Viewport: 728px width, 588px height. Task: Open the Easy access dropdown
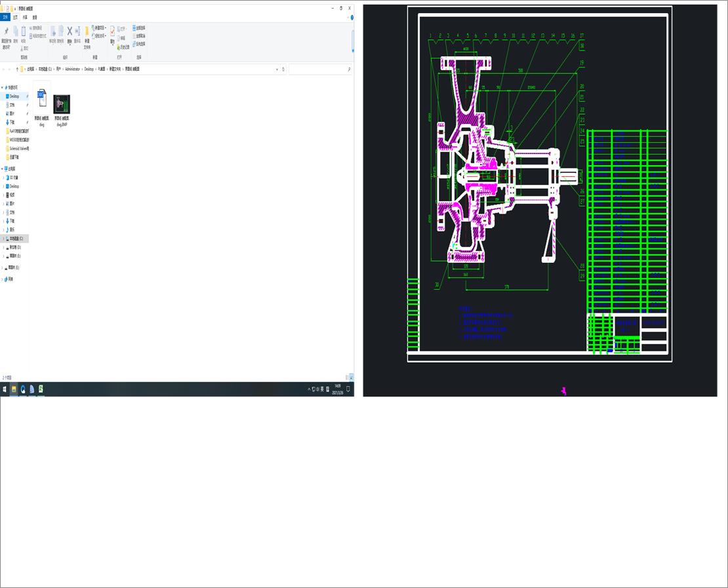pos(99,36)
